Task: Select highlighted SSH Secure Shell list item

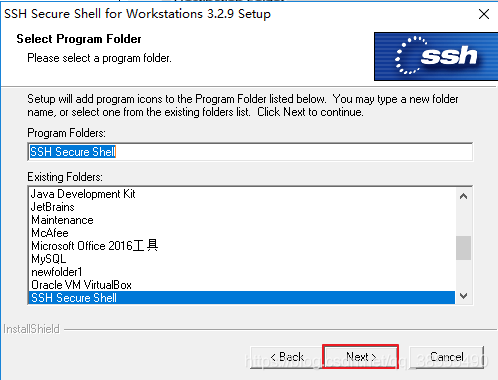Action: 242,298
